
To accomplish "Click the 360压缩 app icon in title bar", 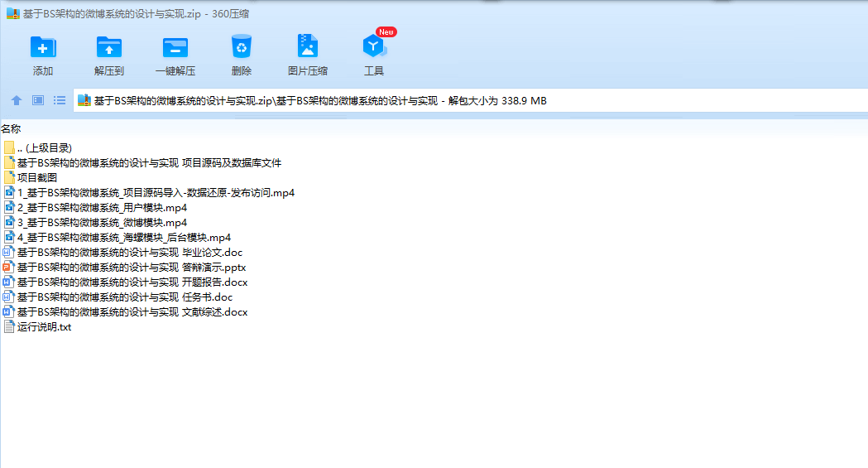I will (x=12, y=14).
